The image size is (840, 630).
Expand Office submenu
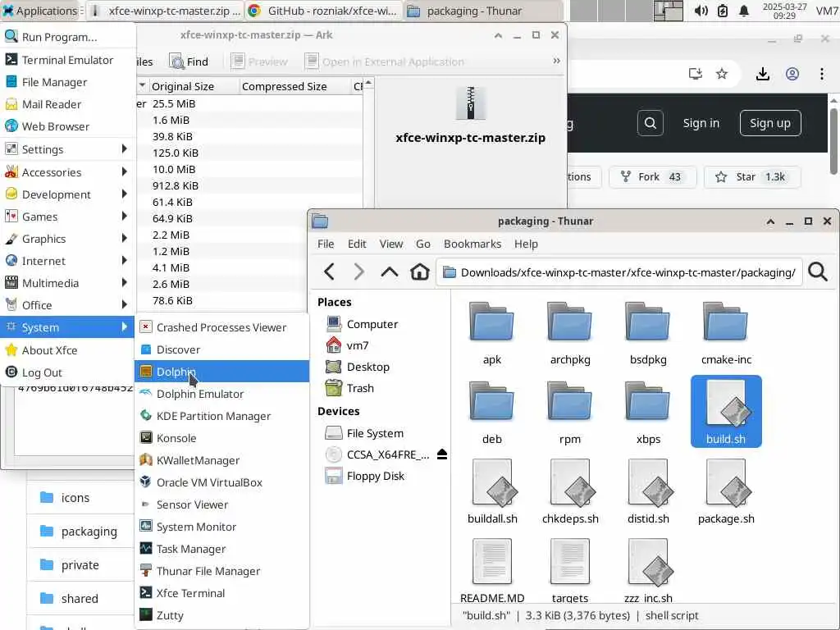[x=67, y=305]
